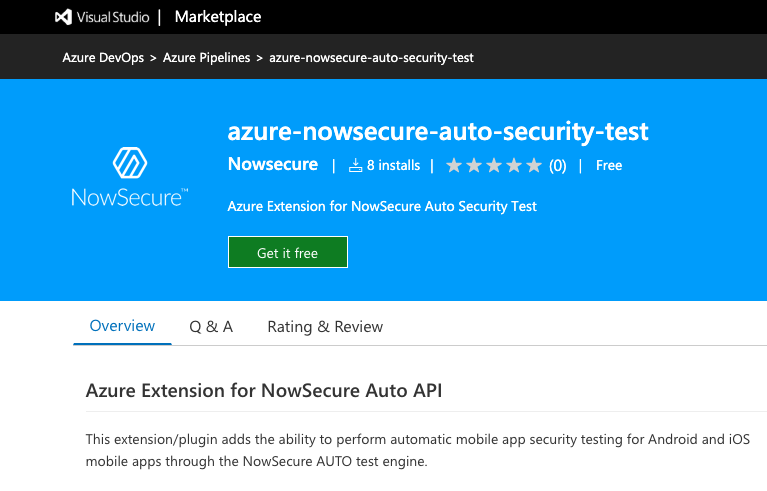
Task: Click the five-star rating display
Action: click(494, 165)
